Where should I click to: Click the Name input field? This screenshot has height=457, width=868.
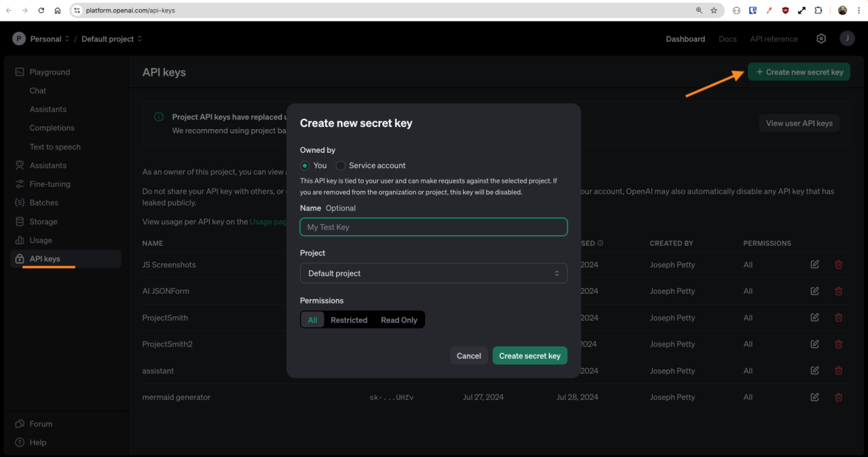[x=433, y=226]
